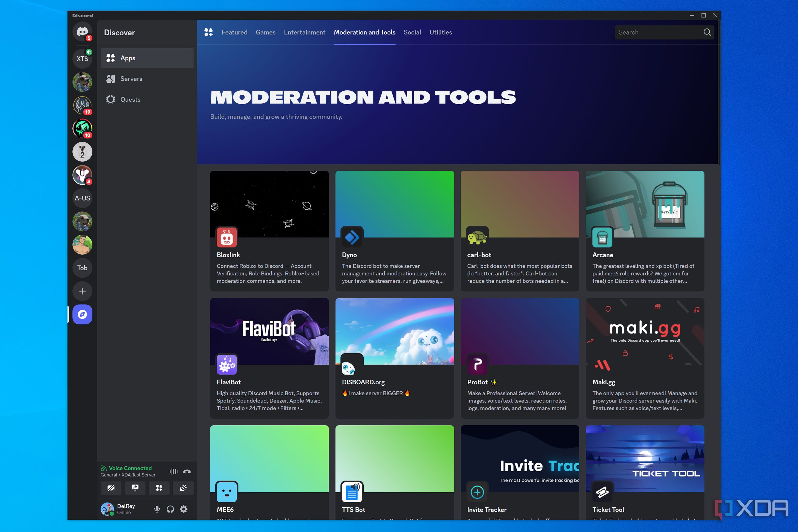Open voice noise suppression waveform icon
The height and width of the screenshot is (532, 798).
(x=173, y=471)
